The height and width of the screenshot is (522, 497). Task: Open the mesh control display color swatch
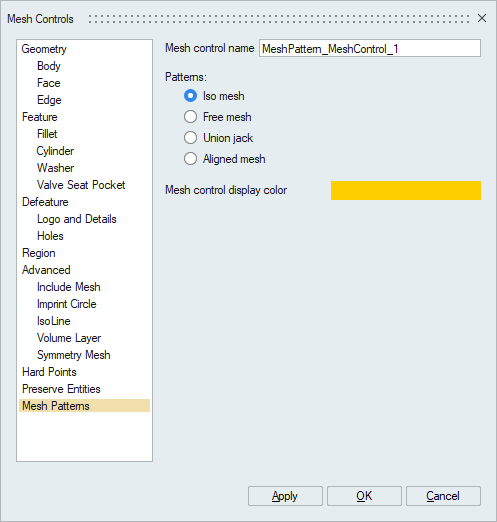point(406,190)
